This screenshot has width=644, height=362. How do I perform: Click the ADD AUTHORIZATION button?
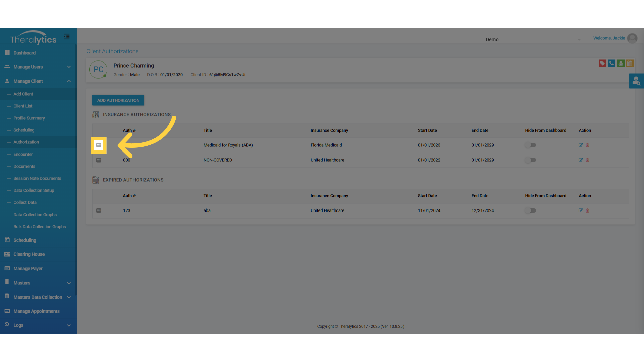coord(118,100)
